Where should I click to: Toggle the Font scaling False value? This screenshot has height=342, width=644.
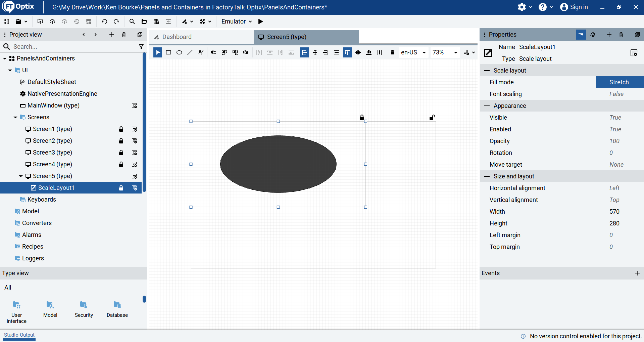point(616,94)
